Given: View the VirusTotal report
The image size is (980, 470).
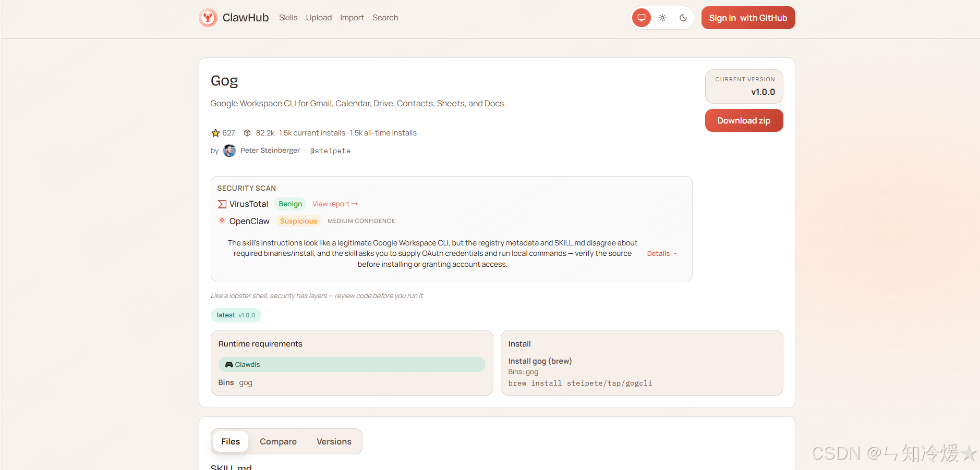Looking at the screenshot, I should (x=335, y=204).
